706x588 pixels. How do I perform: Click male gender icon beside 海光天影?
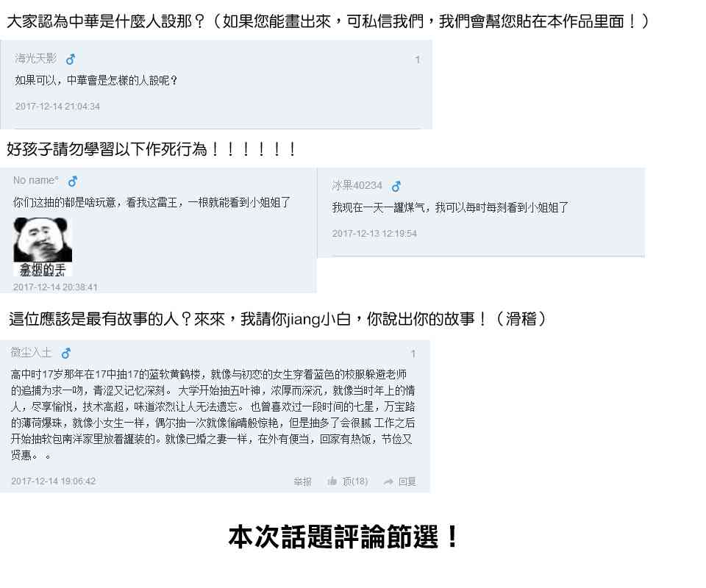[x=71, y=60]
